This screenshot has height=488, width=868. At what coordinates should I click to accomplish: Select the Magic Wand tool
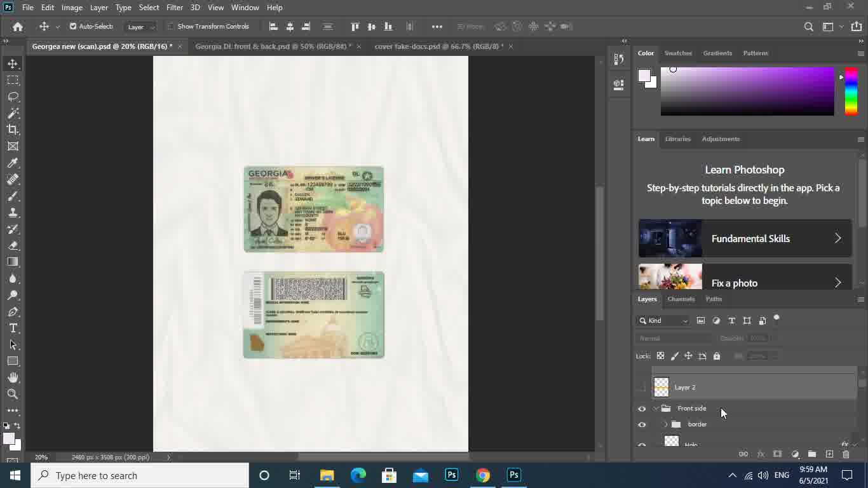click(13, 113)
